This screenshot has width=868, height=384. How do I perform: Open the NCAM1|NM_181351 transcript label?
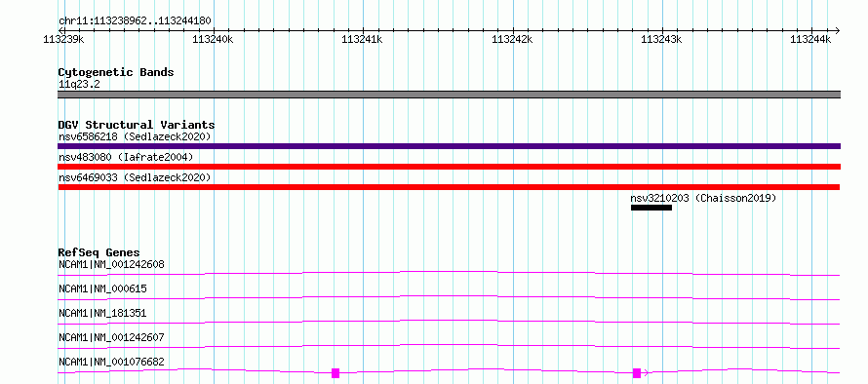pos(102,313)
